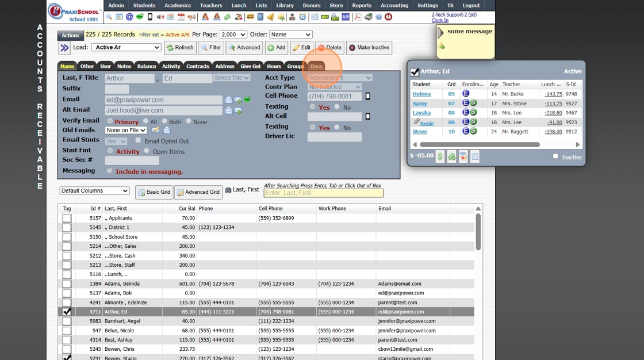This screenshot has height=360, width=644.
Task: Click the red megaphone announcement icon
Action: click(191, 17)
